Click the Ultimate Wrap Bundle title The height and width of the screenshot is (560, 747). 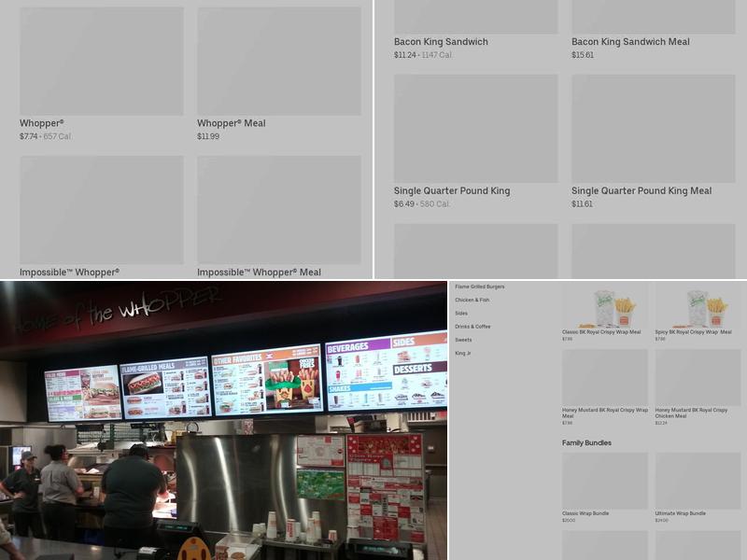[x=681, y=513]
